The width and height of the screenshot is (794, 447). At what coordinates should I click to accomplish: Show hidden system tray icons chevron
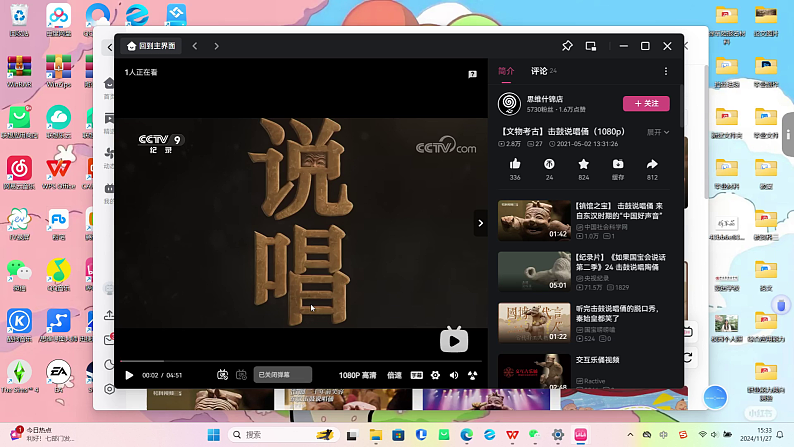(x=630, y=435)
